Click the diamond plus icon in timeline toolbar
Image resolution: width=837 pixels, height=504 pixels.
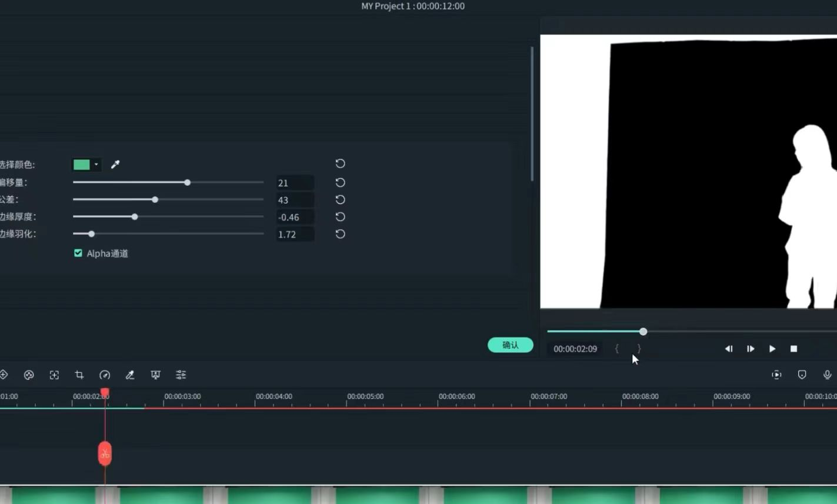pyautogui.click(x=4, y=375)
